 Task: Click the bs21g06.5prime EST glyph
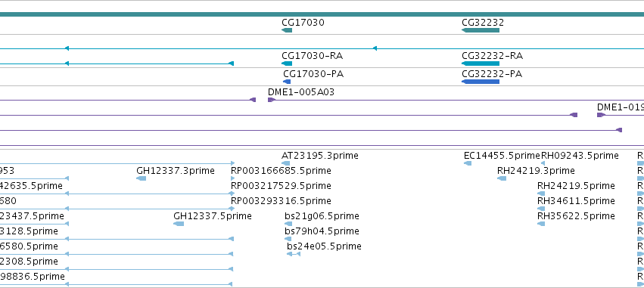(288, 224)
